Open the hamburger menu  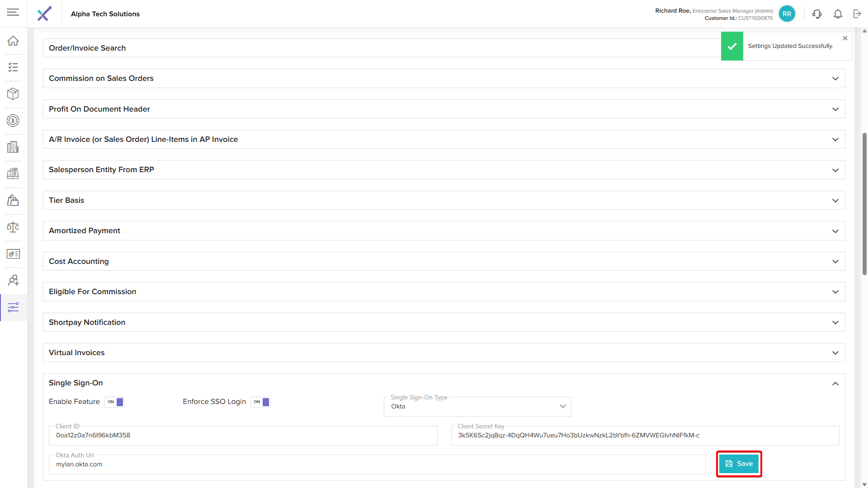13,12
